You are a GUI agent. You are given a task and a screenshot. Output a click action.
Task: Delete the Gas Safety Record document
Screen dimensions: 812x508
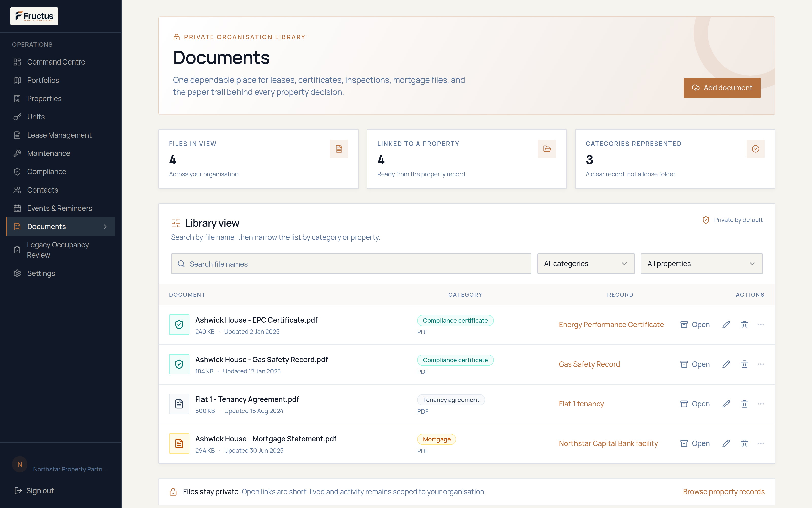click(744, 364)
